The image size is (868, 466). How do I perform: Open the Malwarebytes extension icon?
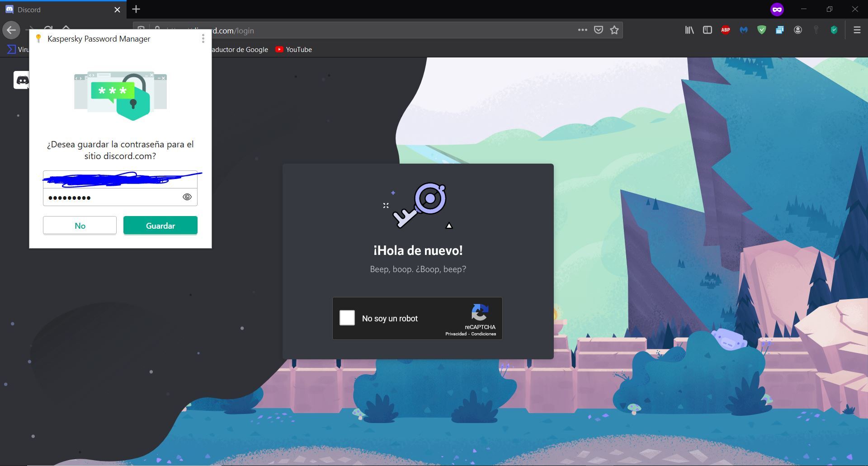click(744, 30)
